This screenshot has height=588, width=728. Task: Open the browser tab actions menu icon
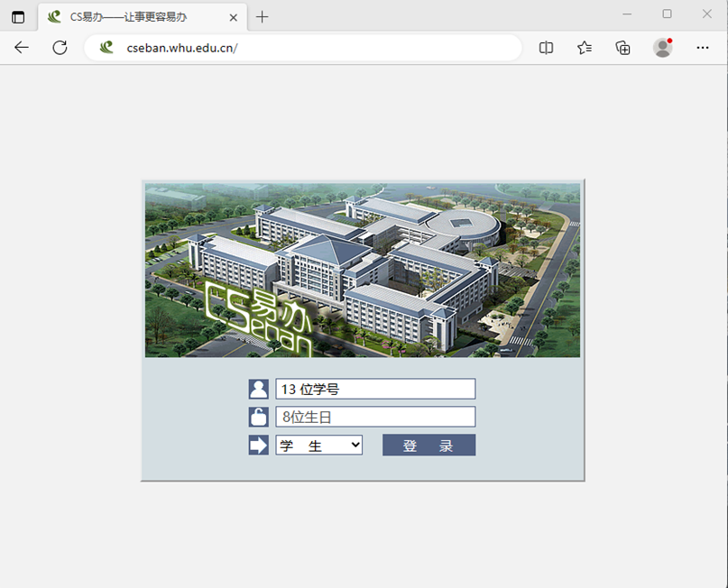[18, 17]
